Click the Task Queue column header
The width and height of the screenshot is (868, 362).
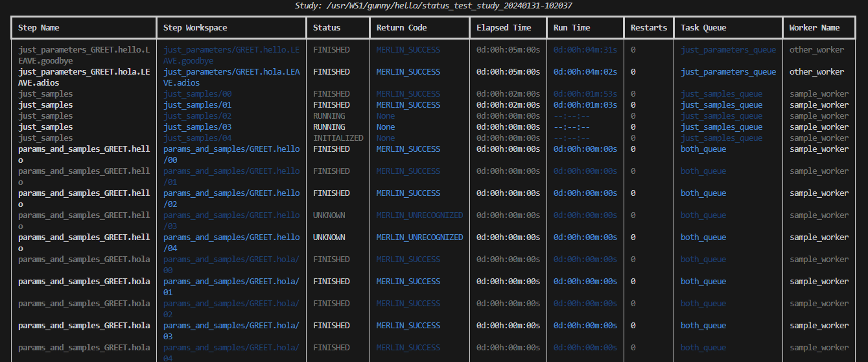pos(703,28)
